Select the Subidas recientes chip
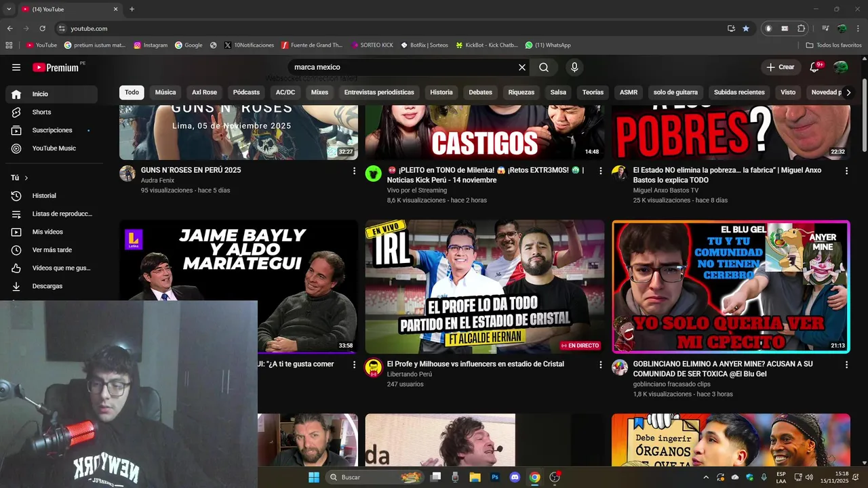868x488 pixels. (739, 92)
